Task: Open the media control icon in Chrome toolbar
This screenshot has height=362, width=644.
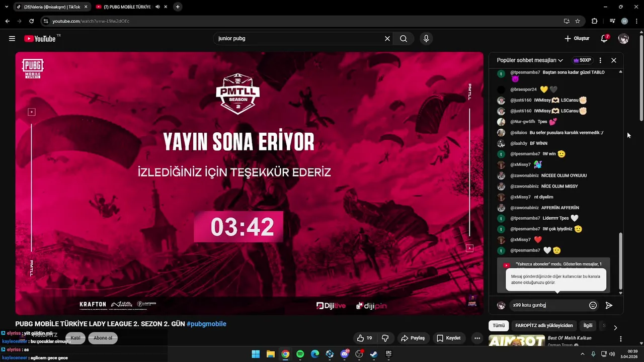Action: click(x=612, y=21)
